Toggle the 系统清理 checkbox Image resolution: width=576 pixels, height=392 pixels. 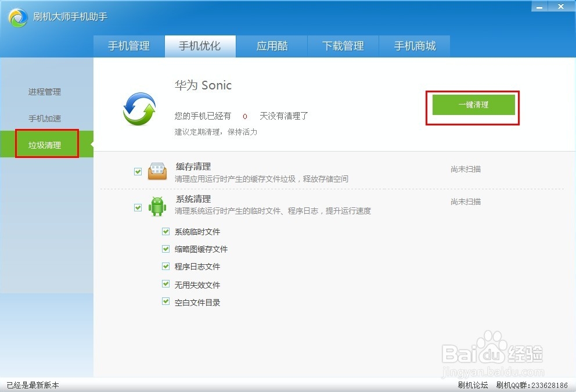coord(138,207)
